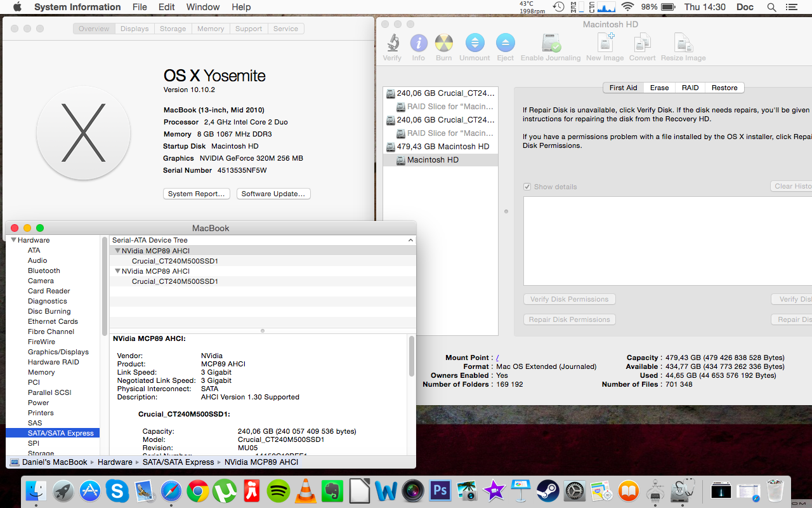Open VLC media player from the Dock
This screenshot has height=508, width=812.
click(306, 490)
